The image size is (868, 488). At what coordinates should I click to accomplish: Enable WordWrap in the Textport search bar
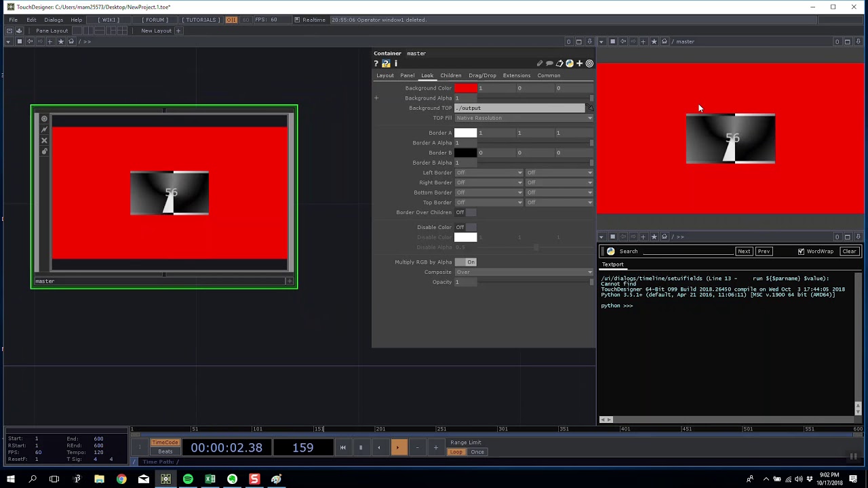(x=801, y=251)
